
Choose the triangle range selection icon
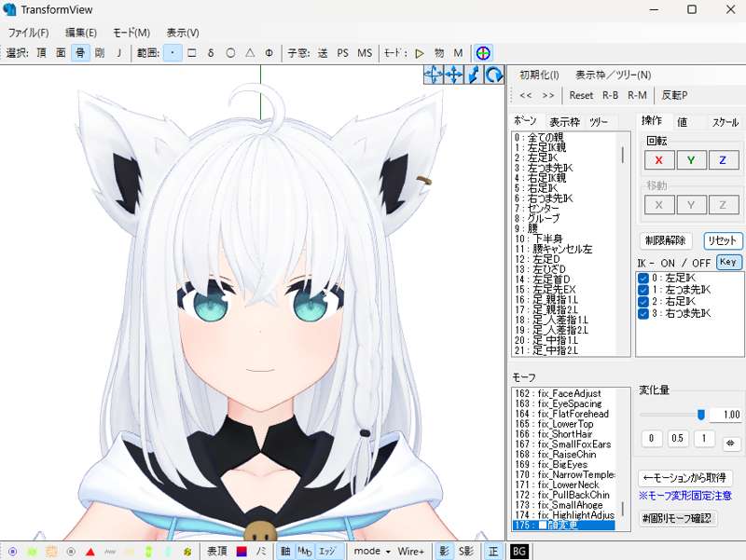(x=250, y=53)
